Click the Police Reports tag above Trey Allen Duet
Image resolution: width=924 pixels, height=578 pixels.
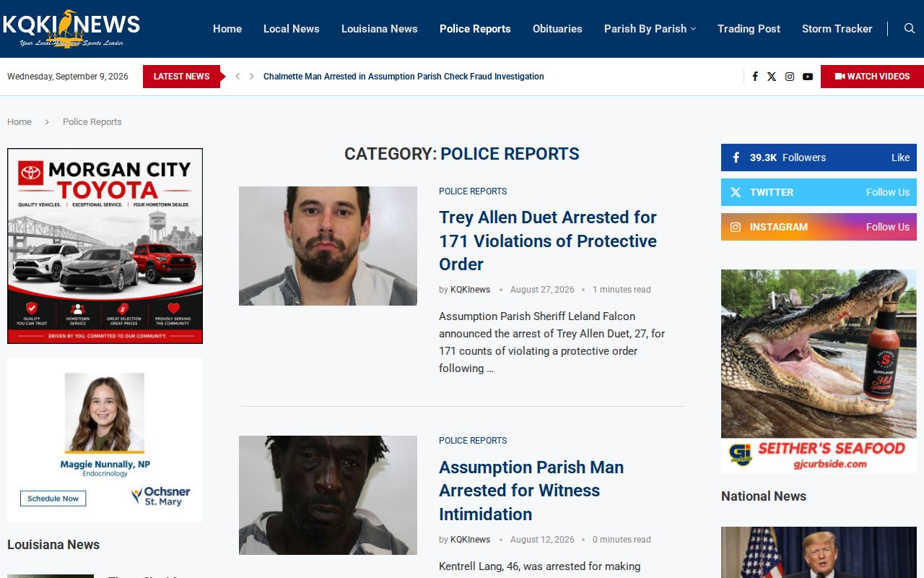473,191
